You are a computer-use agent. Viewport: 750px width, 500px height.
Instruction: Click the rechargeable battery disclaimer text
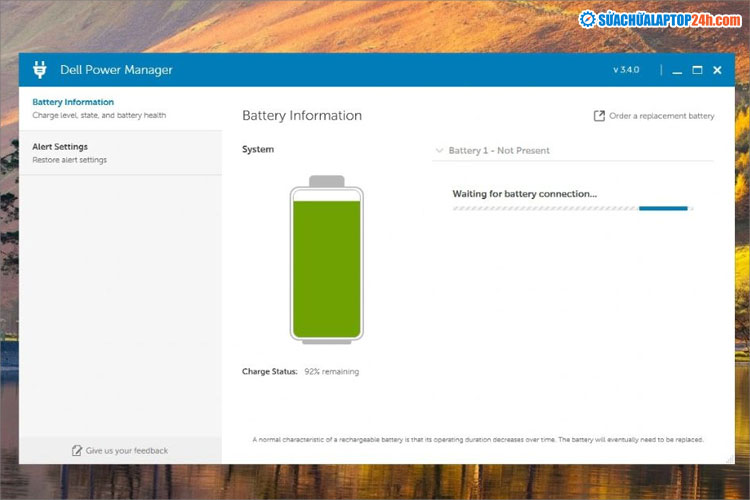(x=478, y=440)
